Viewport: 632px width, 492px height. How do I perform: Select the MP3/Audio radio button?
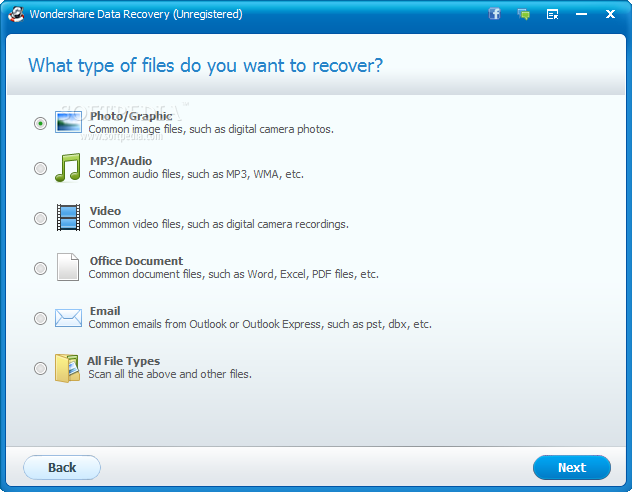tap(40, 168)
